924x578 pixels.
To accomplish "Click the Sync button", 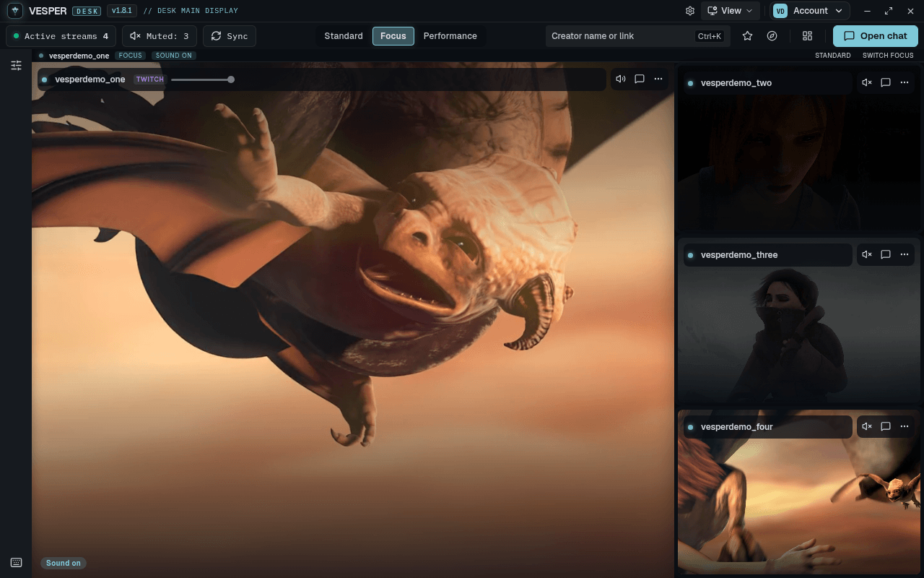I will [x=230, y=36].
